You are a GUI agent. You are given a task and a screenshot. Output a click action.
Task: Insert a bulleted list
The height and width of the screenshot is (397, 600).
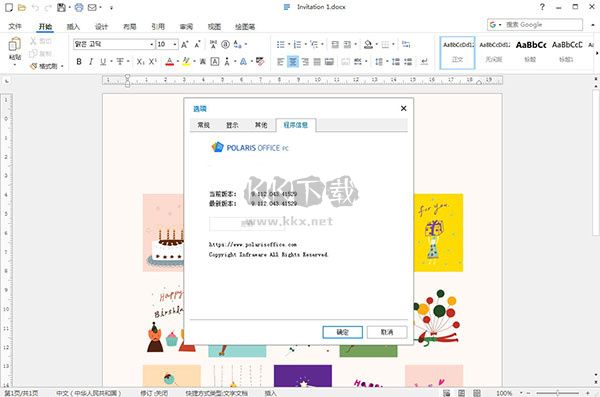[280, 44]
